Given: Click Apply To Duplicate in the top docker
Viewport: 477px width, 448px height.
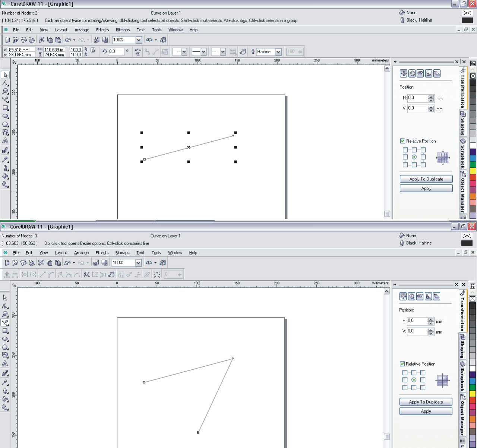Looking at the screenshot, I should point(426,179).
